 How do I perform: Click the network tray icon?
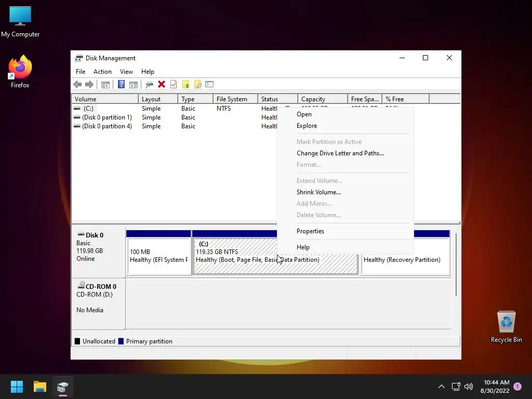(x=456, y=387)
